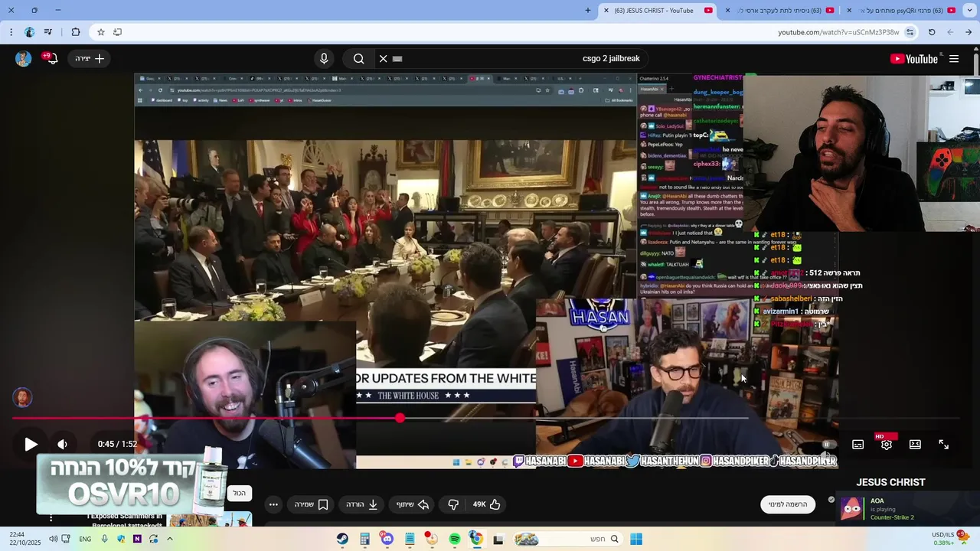The width and height of the screenshot is (980, 551).
Task: Open the share (שיתוף) dialog
Action: coord(413,504)
